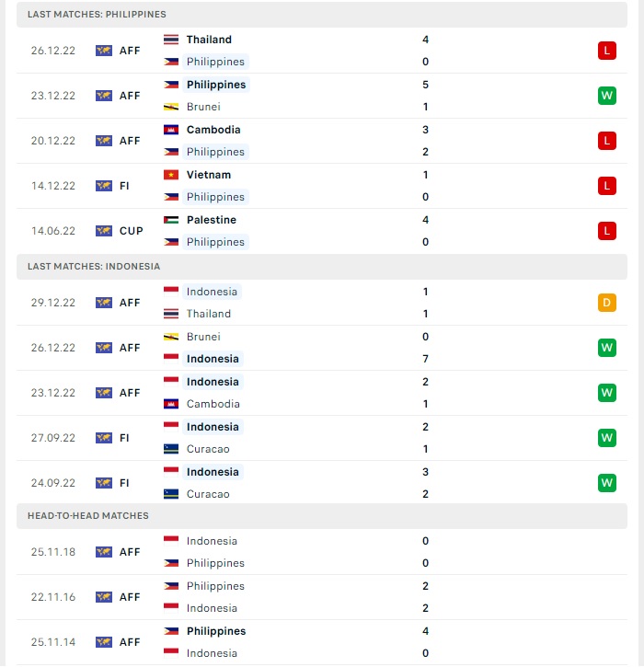
Task: Click the red L badge for the Thailand match
Action: [x=607, y=51]
